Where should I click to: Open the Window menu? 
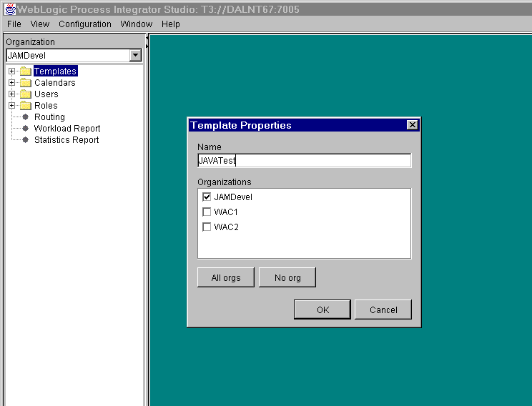click(x=137, y=24)
